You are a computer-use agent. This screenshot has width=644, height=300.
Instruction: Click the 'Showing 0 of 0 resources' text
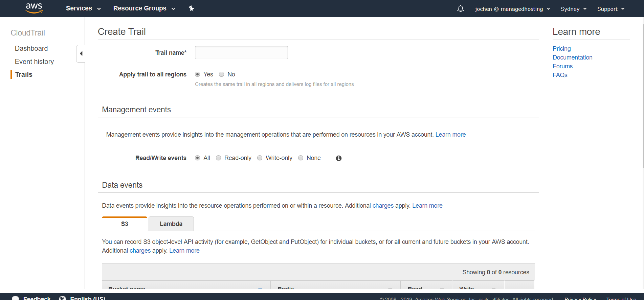point(496,272)
